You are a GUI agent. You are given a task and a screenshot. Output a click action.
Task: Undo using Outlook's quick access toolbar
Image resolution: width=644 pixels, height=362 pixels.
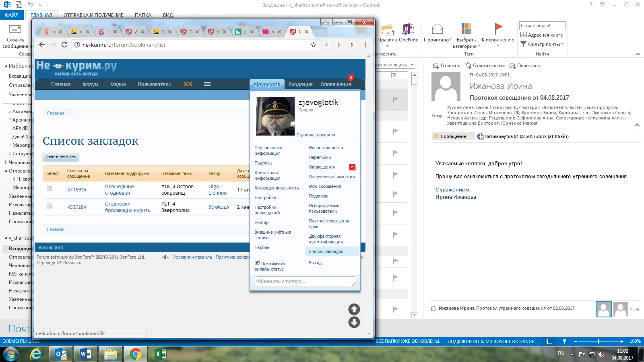[31, 4]
